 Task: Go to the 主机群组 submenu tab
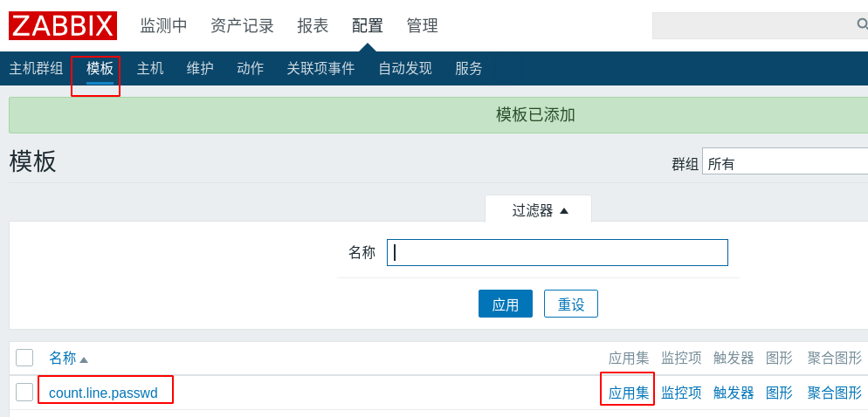[36, 69]
